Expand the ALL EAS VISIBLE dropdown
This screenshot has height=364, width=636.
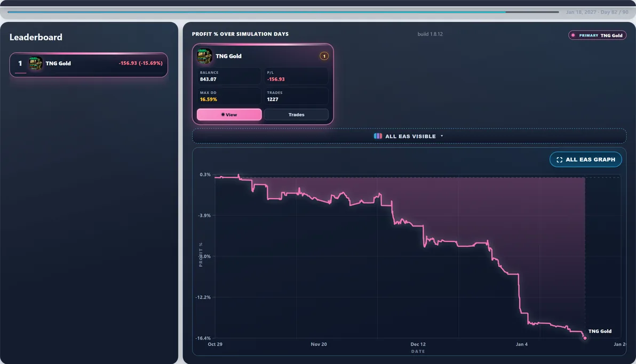coord(409,136)
